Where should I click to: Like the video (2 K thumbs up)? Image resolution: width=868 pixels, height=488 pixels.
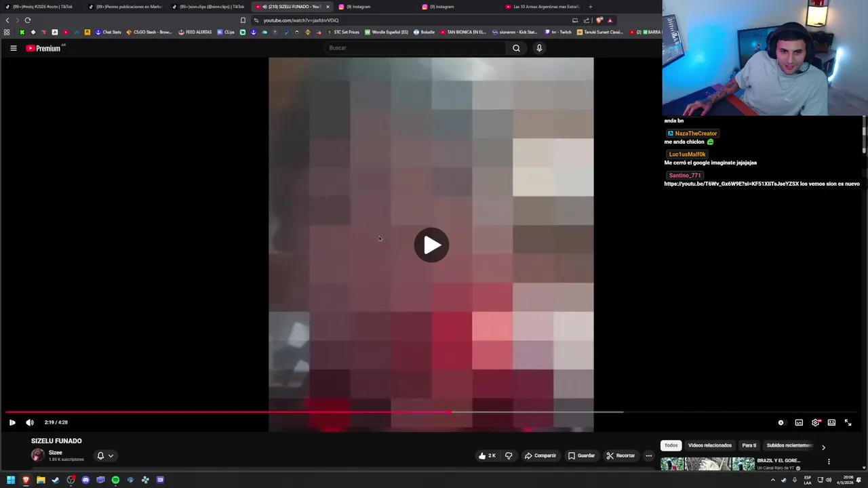(x=487, y=455)
